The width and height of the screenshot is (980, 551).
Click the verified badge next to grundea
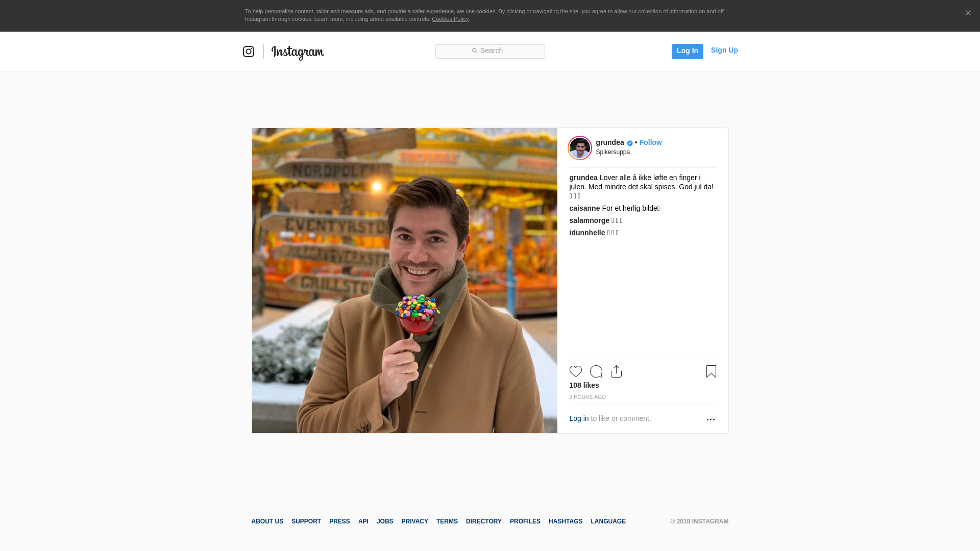tap(630, 143)
